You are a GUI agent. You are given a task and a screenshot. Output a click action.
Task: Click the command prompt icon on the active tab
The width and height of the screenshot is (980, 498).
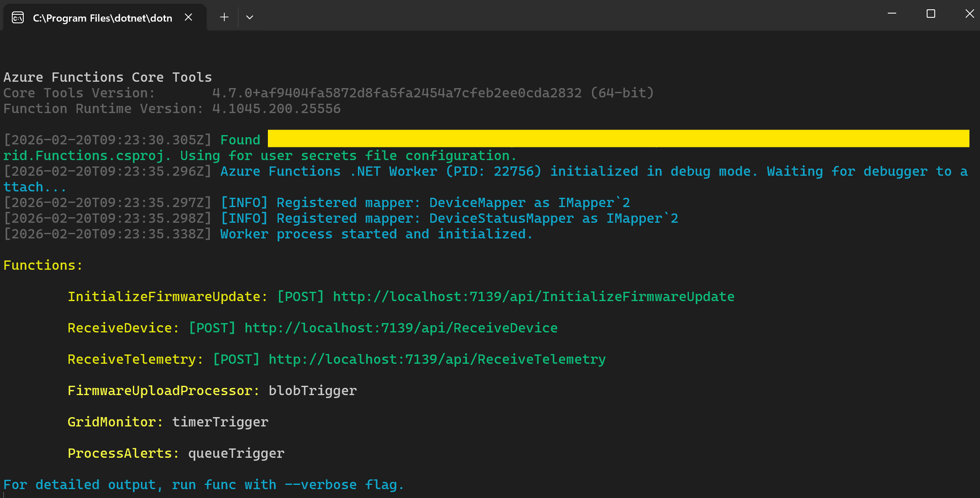pos(17,17)
